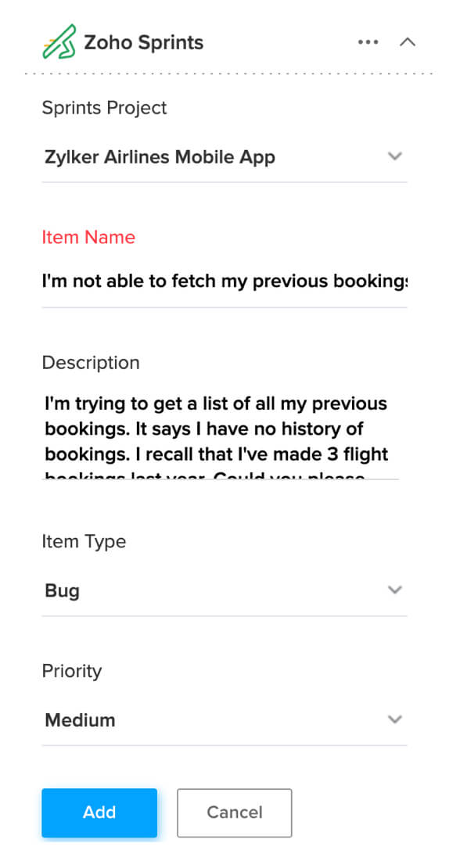This screenshot has width=460, height=868.
Task: Click the Medium priority value
Action: pos(81,720)
